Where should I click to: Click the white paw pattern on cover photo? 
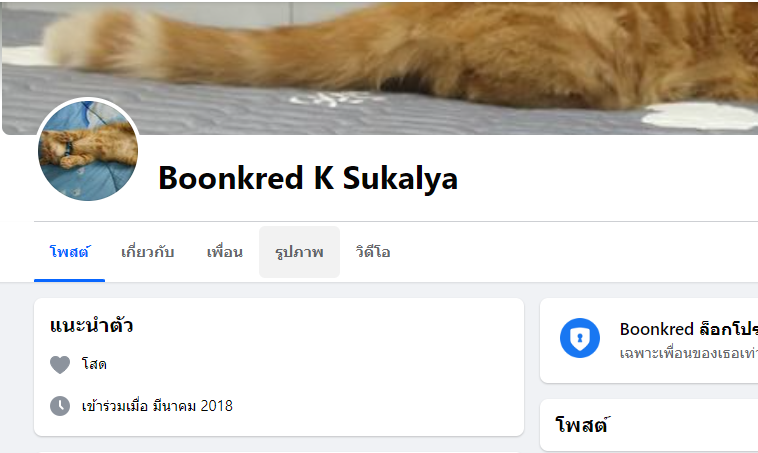(x=701, y=116)
